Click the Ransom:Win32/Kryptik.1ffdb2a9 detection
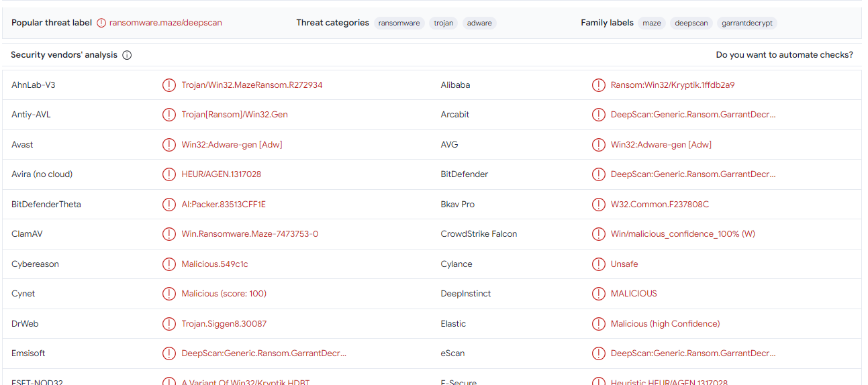 pyautogui.click(x=673, y=85)
